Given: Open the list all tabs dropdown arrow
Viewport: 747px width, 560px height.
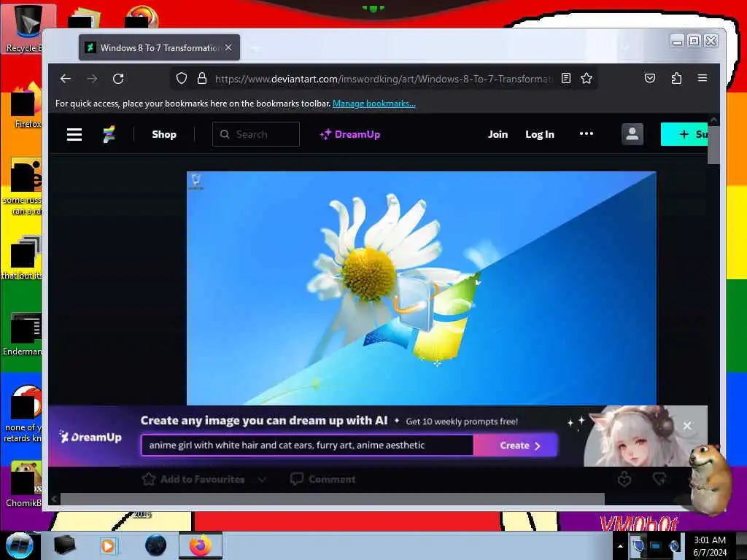Looking at the screenshot, I should click(625, 47).
